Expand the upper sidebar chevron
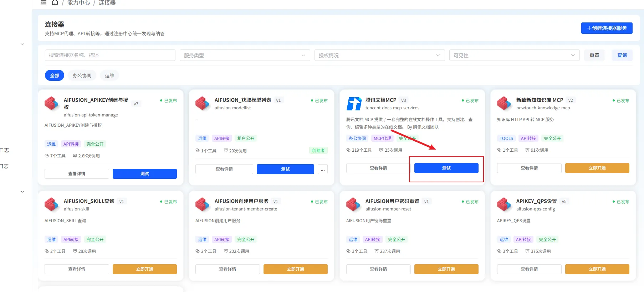The height and width of the screenshot is (292, 644). tap(22, 45)
